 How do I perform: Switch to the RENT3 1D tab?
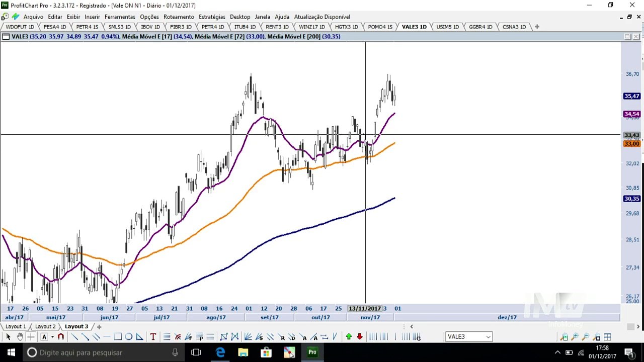tap(277, 27)
